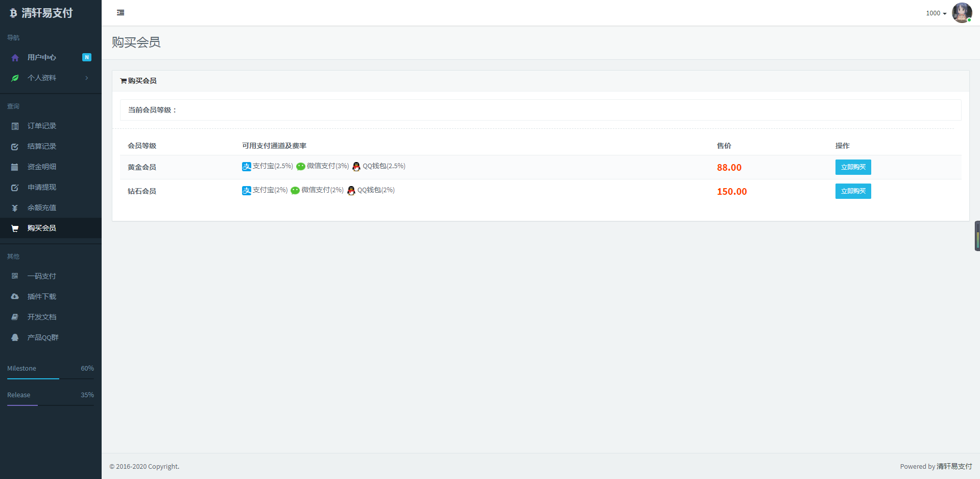Image resolution: width=980 pixels, height=479 pixels.
Task: Click the cloud download icon for 插件下载
Action: pos(15,296)
